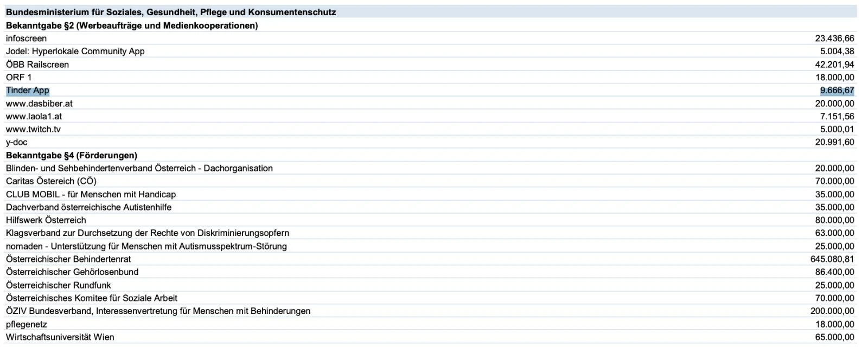Click the Caritas Östereich (CÖ) entry
Image resolution: width=868 pixels, height=353 pixels.
pyautogui.click(x=51, y=182)
